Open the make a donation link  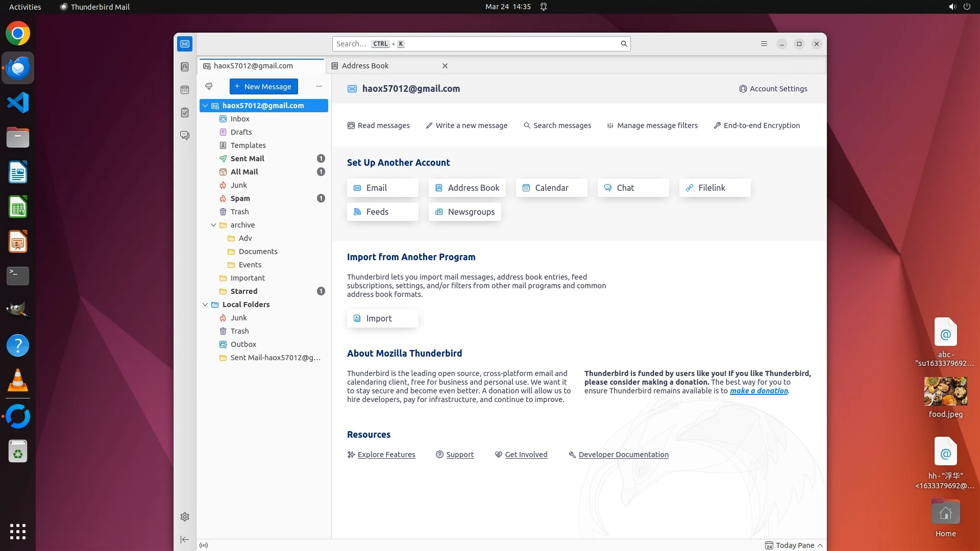[x=758, y=391]
